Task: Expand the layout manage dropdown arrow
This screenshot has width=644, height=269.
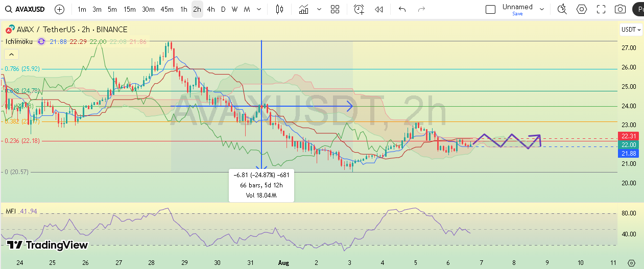Action: [x=542, y=9]
